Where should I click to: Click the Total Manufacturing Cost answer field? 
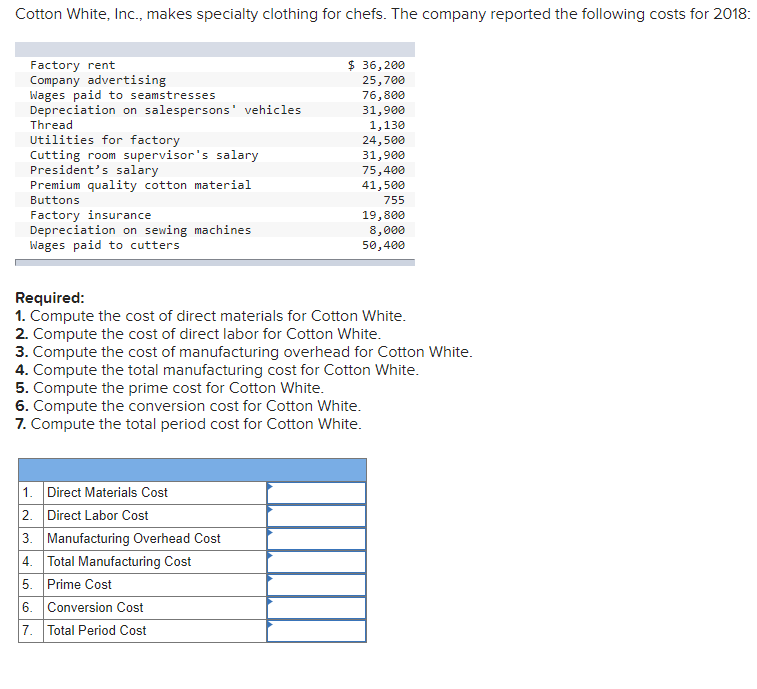click(316, 562)
